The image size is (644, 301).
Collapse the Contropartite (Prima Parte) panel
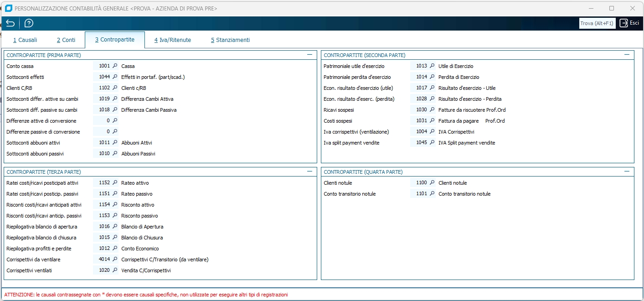(x=309, y=55)
